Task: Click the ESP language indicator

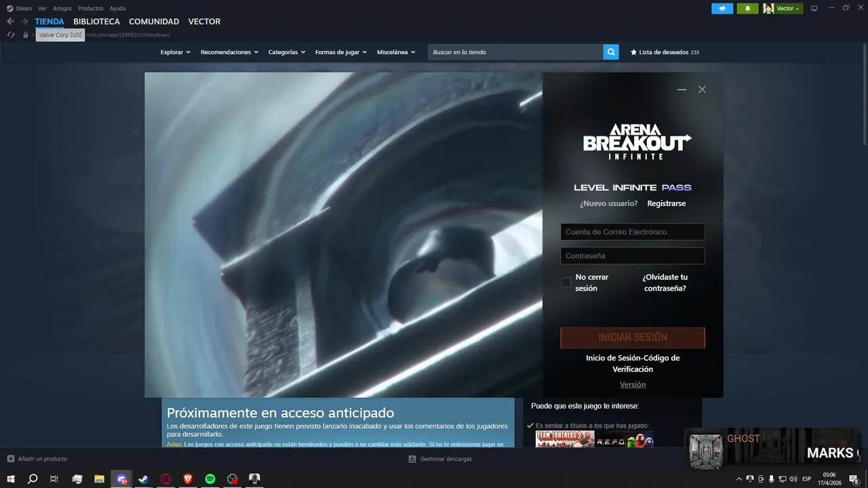Action: coord(807,479)
